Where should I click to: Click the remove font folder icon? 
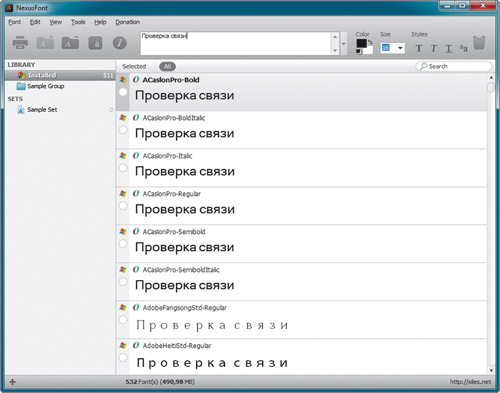[x=70, y=43]
